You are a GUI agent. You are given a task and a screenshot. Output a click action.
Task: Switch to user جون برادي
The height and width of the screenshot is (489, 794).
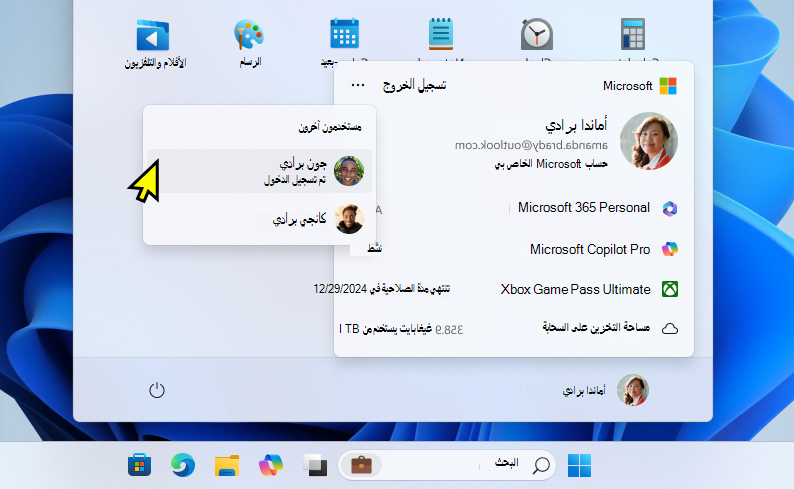point(259,171)
